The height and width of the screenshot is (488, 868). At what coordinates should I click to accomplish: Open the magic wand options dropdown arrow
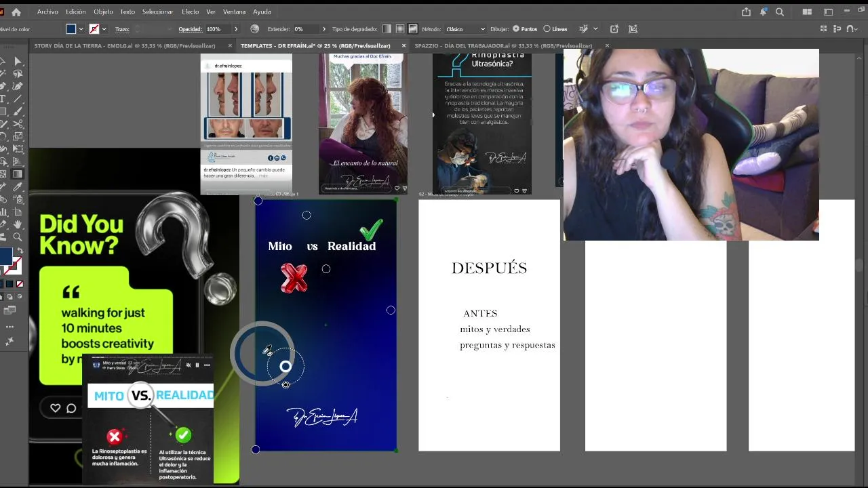click(595, 29)
